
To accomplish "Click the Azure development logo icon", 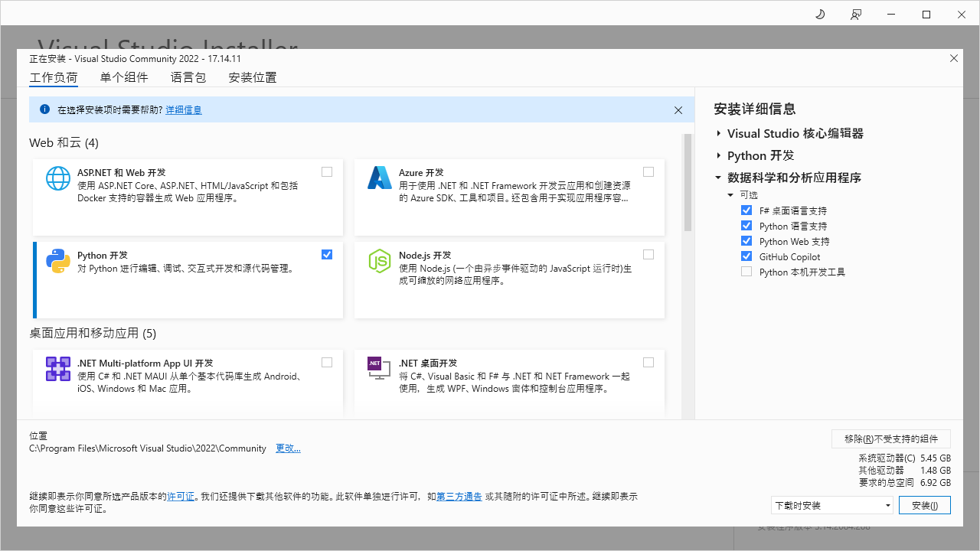I will pos(380,178).
